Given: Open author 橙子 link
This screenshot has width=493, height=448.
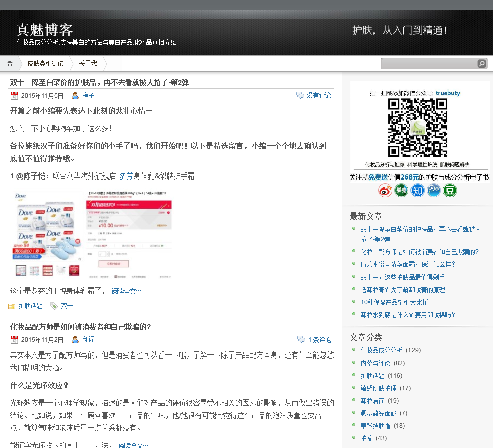Looking at the screenshot, I should tap(88, 95).
